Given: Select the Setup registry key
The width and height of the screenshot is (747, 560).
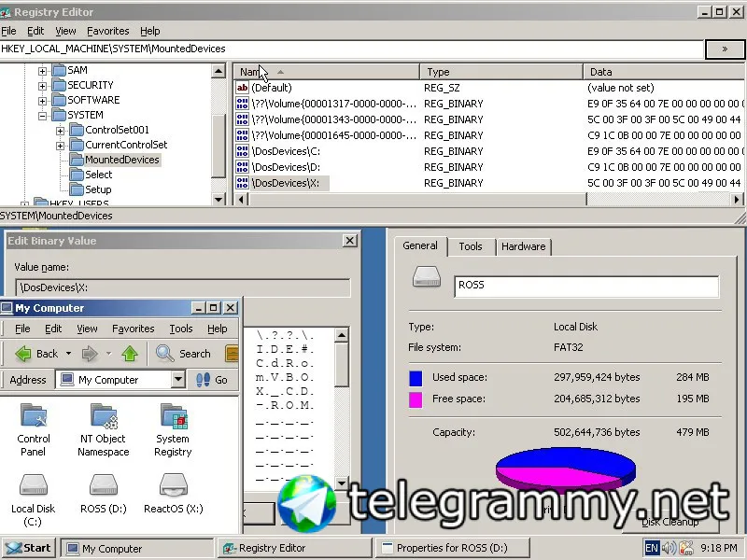Looking at the screenshot, I should coord(98,189).
